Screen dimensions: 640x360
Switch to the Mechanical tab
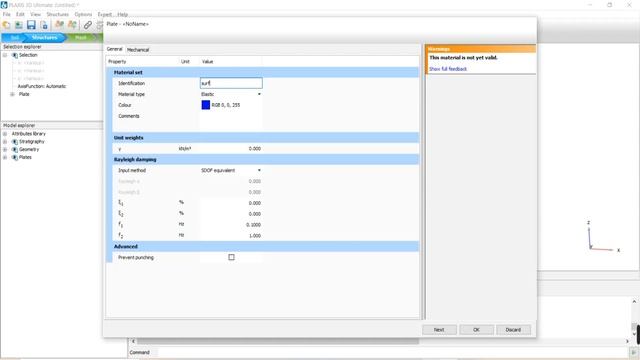coord(138,50)
